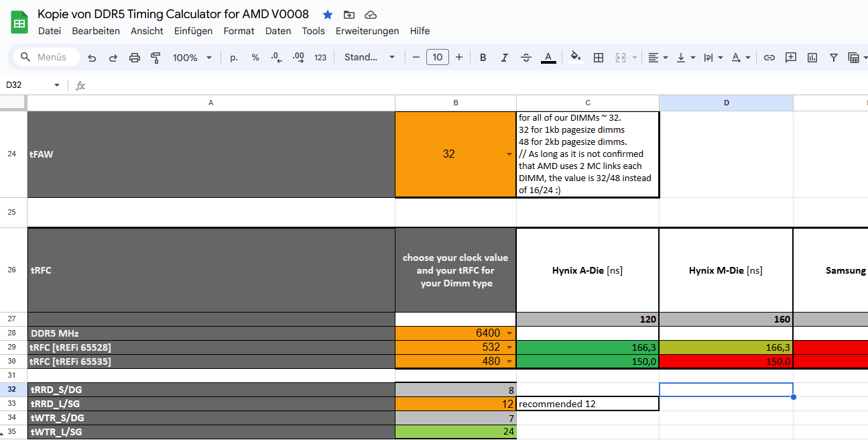
Task: Open the Ansicht menu
Action: coord(147,31)
